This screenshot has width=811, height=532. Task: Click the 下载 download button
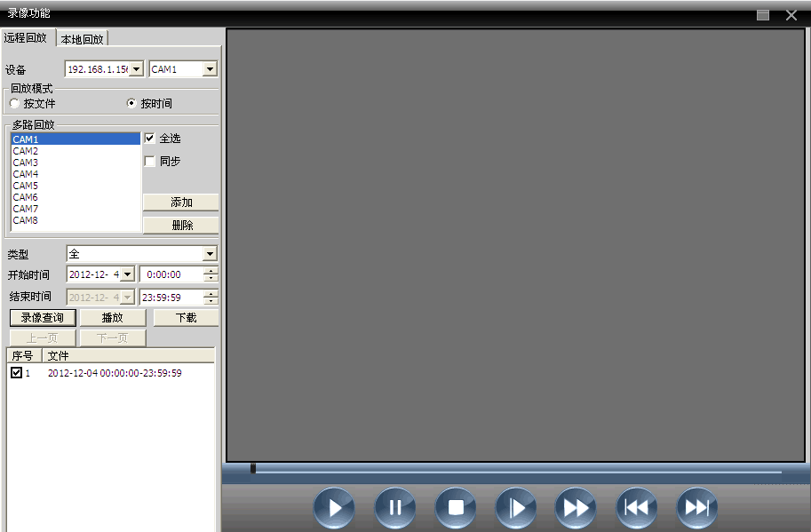[186, 317]
